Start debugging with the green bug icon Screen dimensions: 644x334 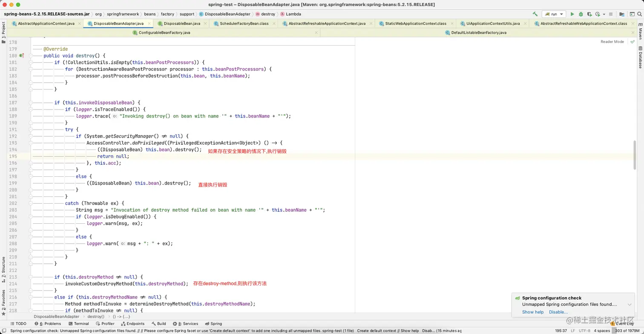tap(581, 14)
